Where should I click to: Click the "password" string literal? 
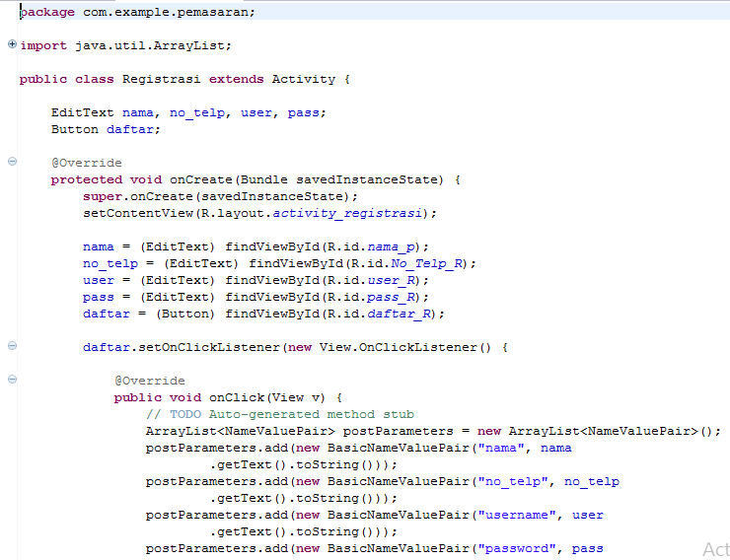(516, 548)
